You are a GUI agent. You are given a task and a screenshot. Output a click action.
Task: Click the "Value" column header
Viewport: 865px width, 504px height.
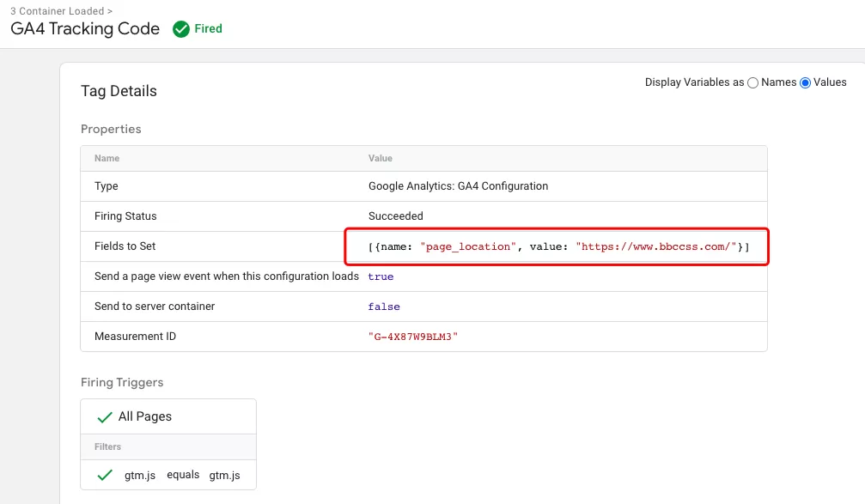pos(380,158)
